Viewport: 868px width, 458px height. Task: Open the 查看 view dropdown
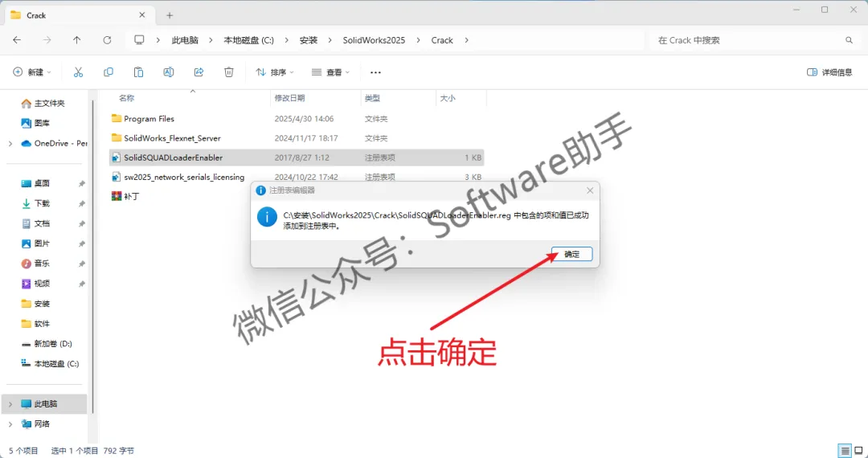coord(330,72)
